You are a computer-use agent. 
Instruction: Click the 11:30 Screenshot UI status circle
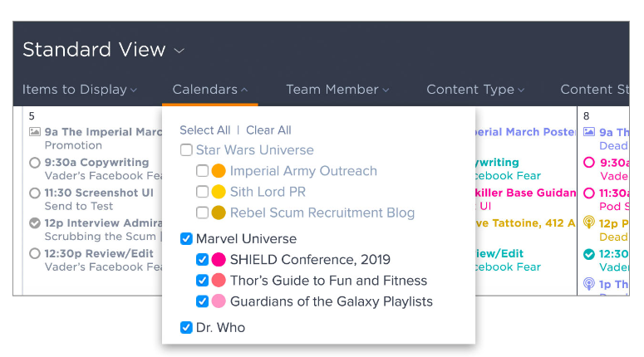pos(35,193)
